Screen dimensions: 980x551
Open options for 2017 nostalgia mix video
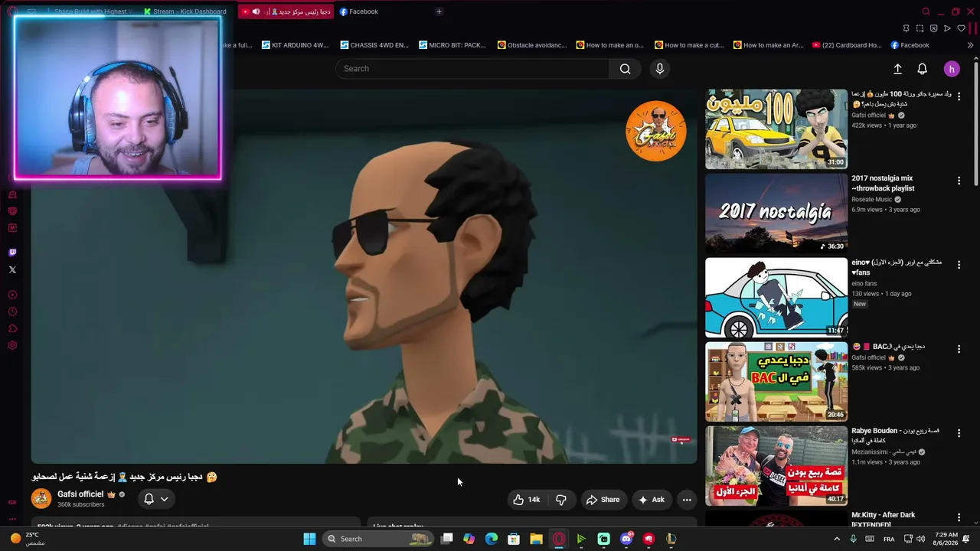[959, 181]
